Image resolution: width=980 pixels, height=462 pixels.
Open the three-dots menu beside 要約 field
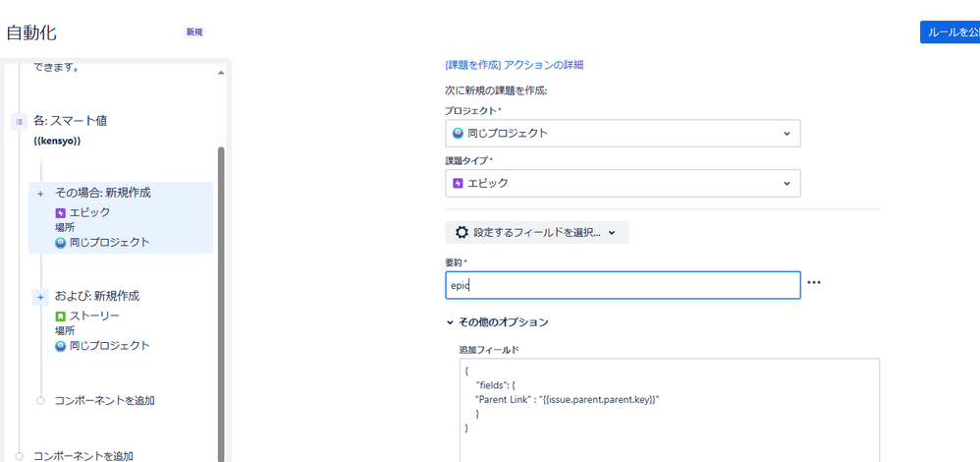[814, 282]
